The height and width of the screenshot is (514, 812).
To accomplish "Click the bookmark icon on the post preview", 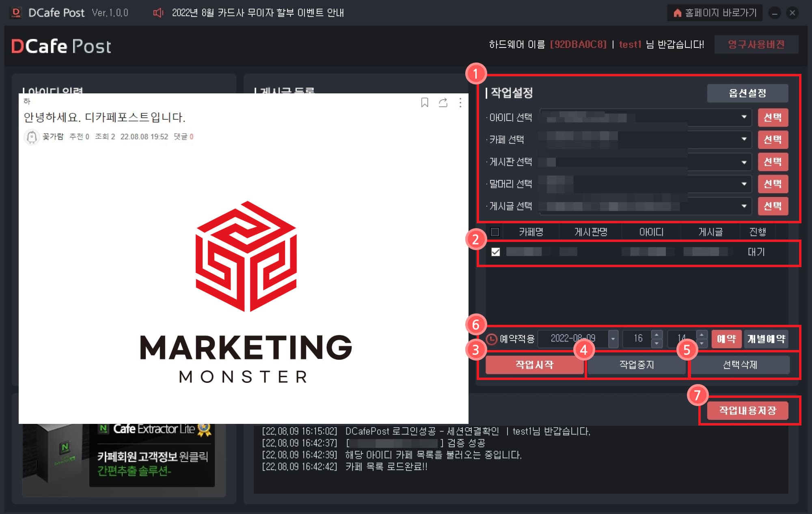I will 425,103.
